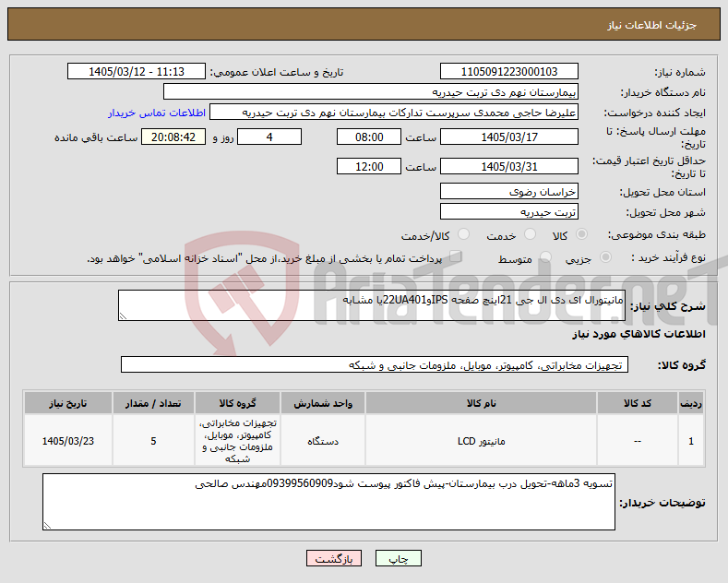Click the شماره نیاز number field
Image resolution: width=728 pixels, height=583 pixels.
click(508, 71)
